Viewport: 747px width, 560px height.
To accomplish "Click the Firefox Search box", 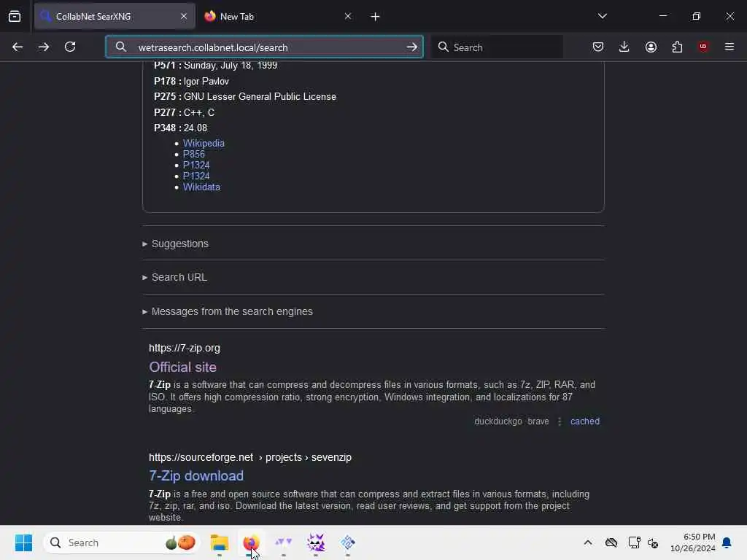I will pyautogui.click(x=498, y=47).
